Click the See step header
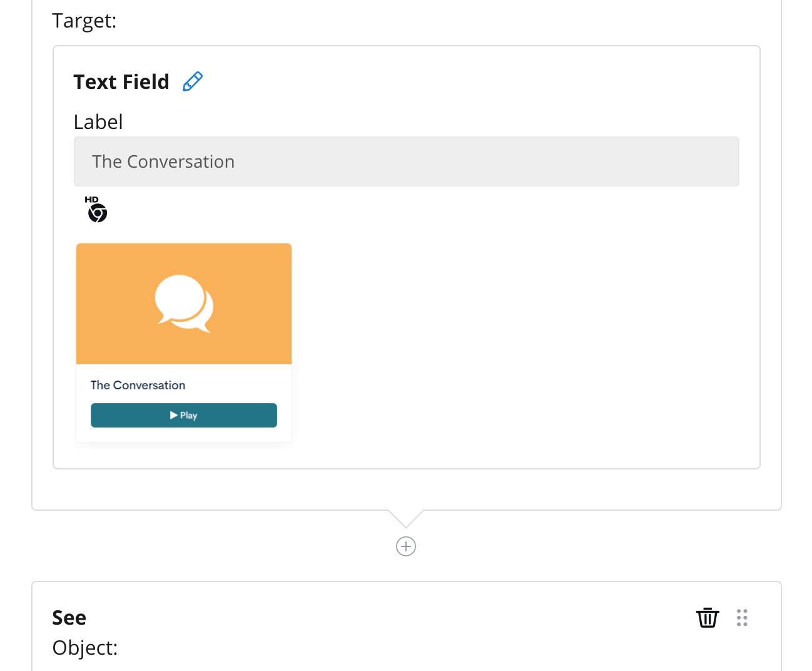This screenshot has width=812, height=671. click(x=69, y=617)
